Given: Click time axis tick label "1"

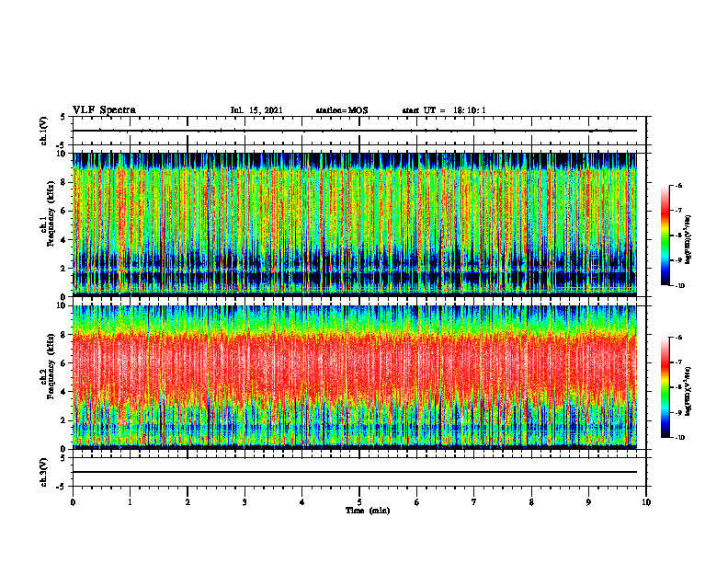Looking at the screenshot, I should 130,502.
